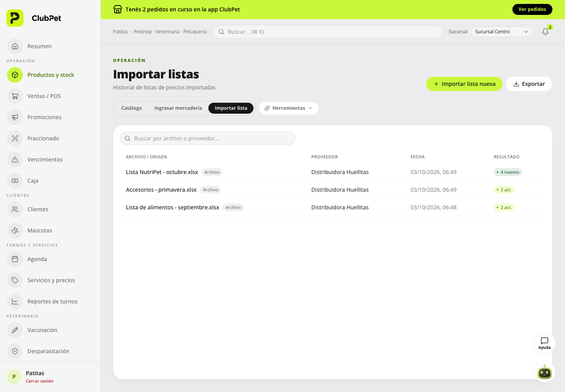The height and width of the screenshot is (392, 565).
Task: Click the 4 nuevos result badge
Action: 508,172
